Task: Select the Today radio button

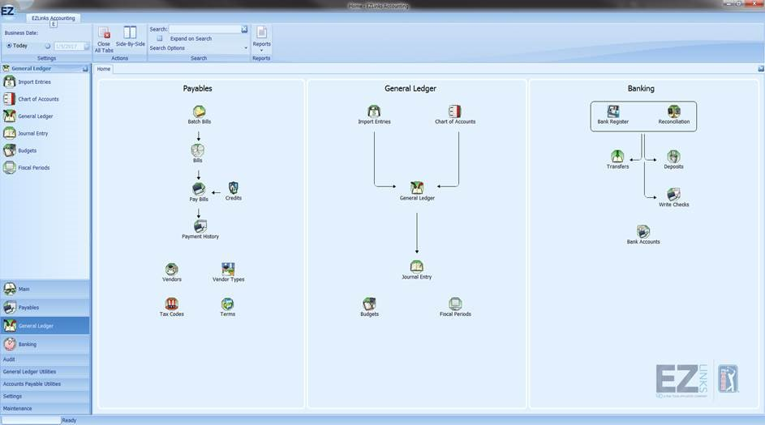Action: point(9,45)
